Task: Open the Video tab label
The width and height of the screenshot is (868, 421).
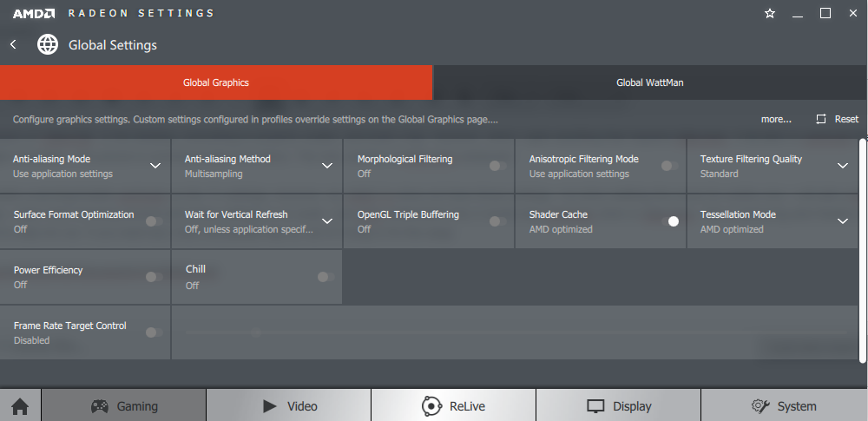Action: 302,406
